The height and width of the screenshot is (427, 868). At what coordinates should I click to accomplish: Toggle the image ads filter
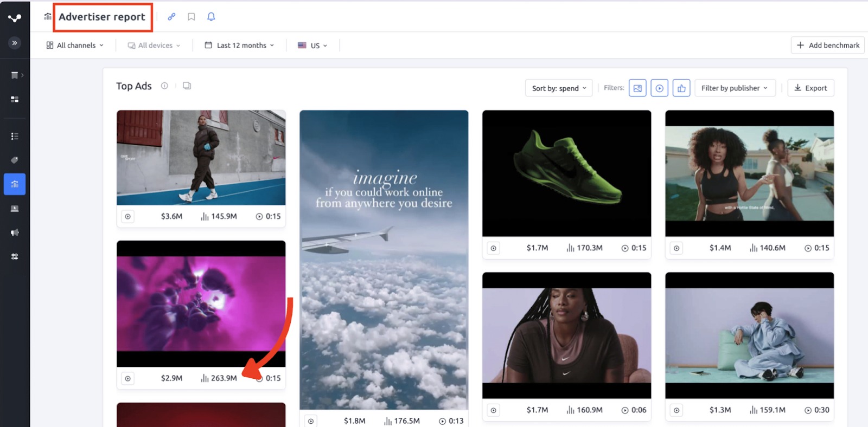coord(637,88)
